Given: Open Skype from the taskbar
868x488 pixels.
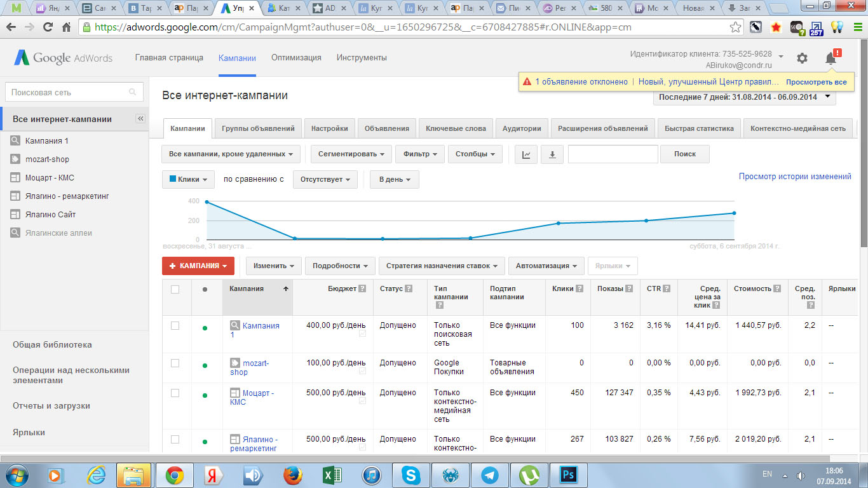Looking at the screenshot, I should 411,475.
